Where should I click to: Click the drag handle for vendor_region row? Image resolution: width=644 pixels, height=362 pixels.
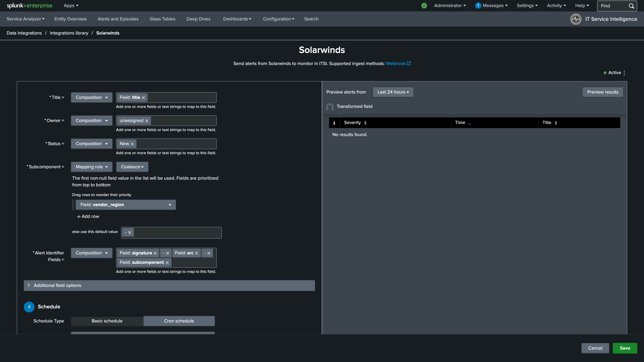tap(73, 205)
